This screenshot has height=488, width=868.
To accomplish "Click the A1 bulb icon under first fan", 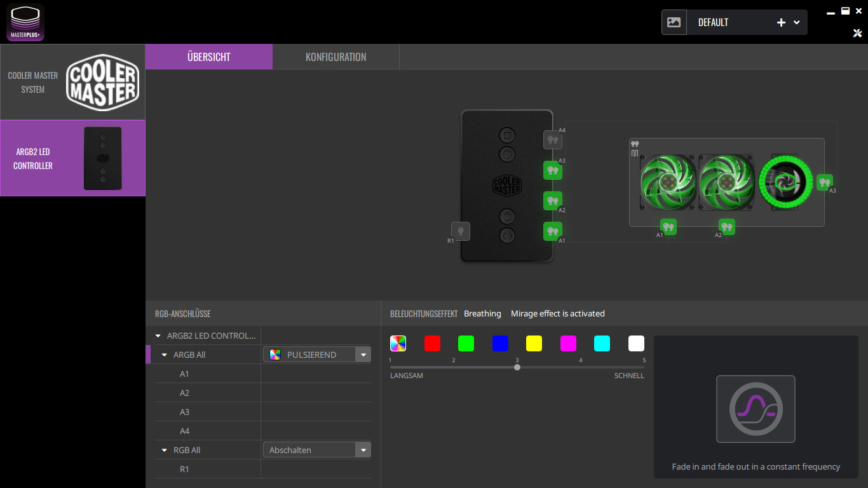I will tap(668, 227).
